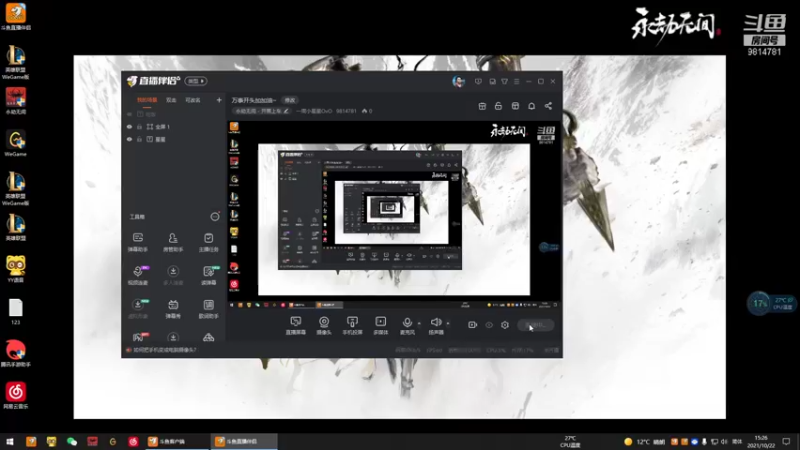Switch to 斗鱼客户端 taskbar window
The width and height of the screenshot is (800, 450).
(177, 441)
